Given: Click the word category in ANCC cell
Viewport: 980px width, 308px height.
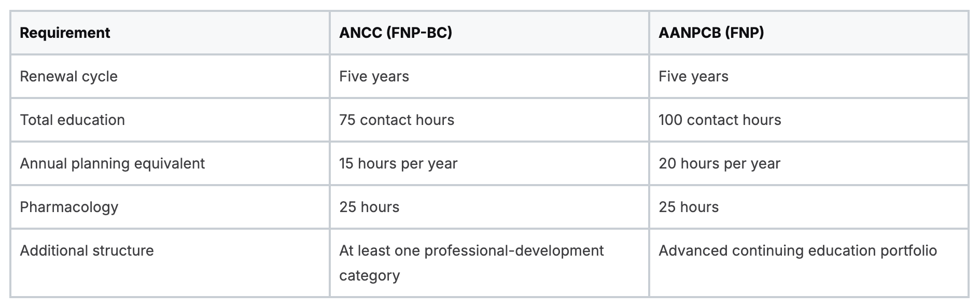Looking at the screenshot, I should (x=369, y=275).
